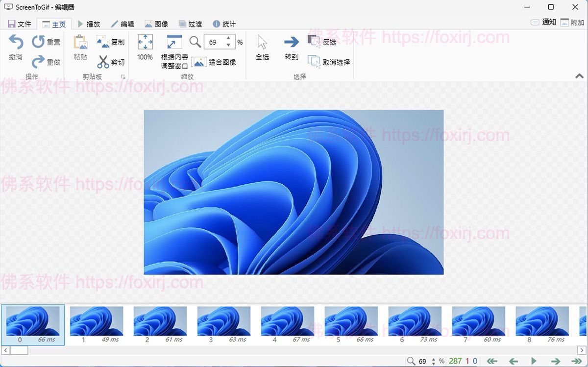Paste frames from the clipboard
The width and height of the screenshot is (588, 367).
pyautogui.click(x=80, y=47)
